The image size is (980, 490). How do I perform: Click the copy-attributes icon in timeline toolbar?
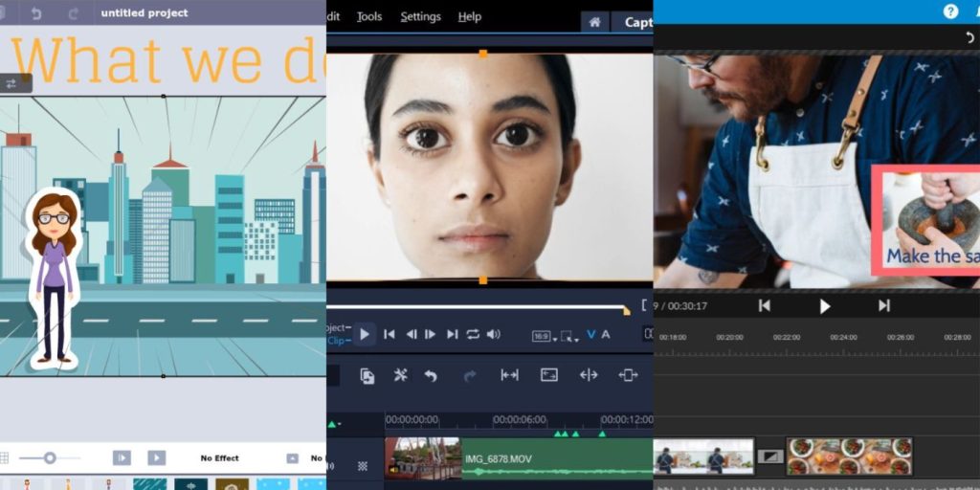pyautogui.click(x=367, y=376)
